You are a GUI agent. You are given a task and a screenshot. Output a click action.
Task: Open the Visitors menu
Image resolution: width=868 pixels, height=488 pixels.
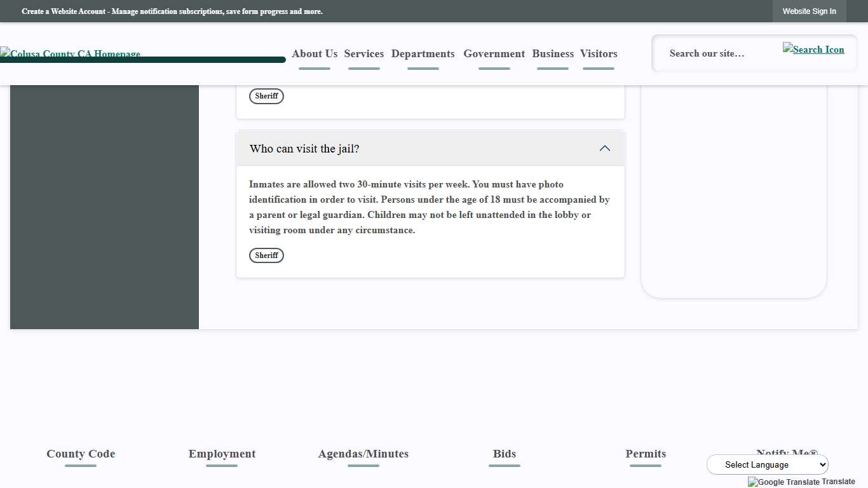598,54
